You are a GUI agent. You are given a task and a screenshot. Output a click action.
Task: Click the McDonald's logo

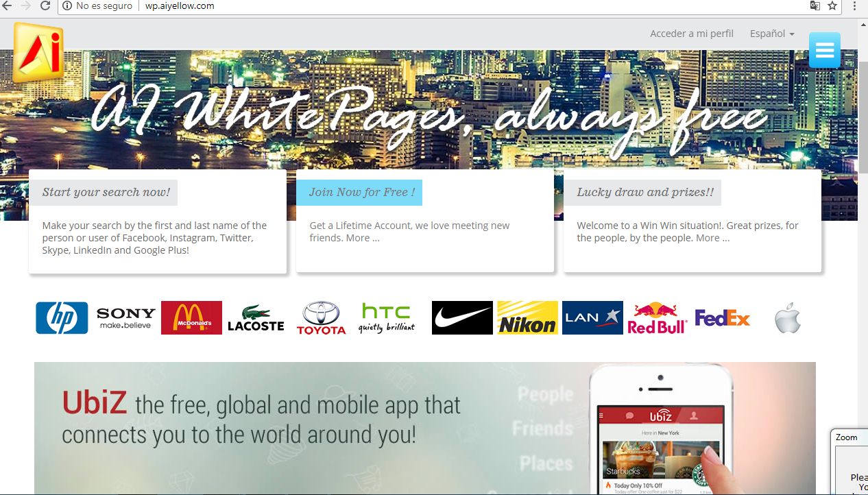click(191, 318)
